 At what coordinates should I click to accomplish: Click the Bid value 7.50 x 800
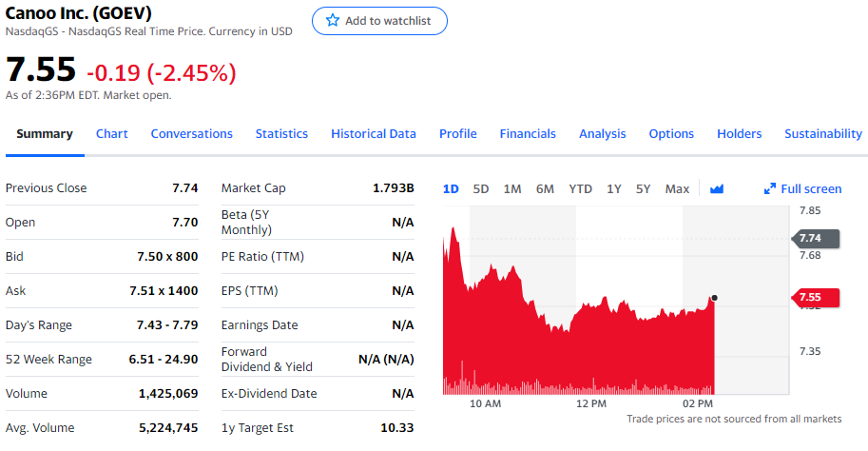pos(167,257)
